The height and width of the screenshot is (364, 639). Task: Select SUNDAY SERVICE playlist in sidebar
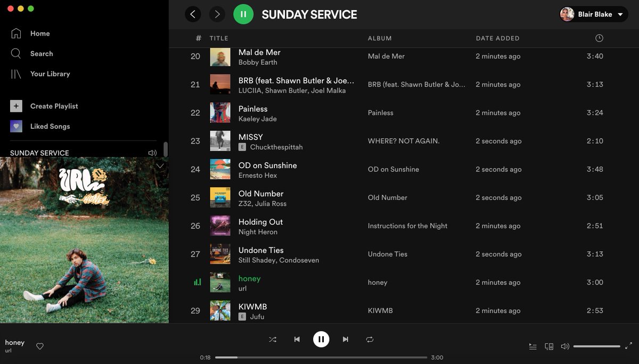coord(39,153)
